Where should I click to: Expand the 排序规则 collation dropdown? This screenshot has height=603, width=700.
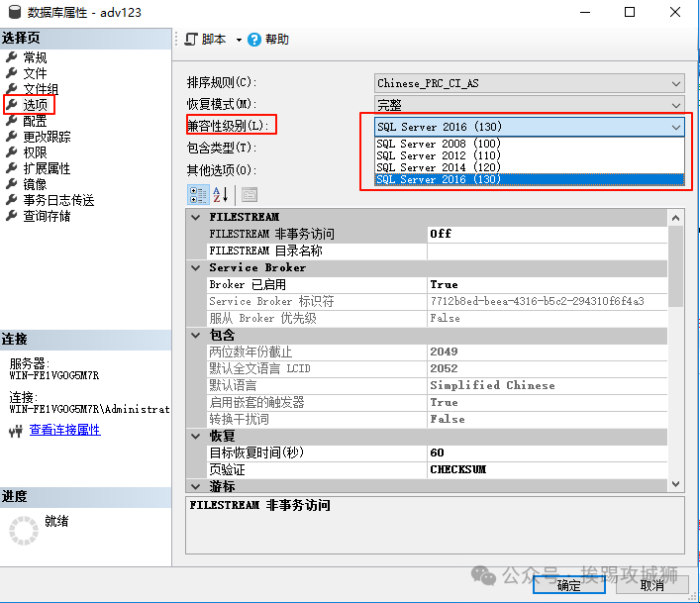(676, 84)
